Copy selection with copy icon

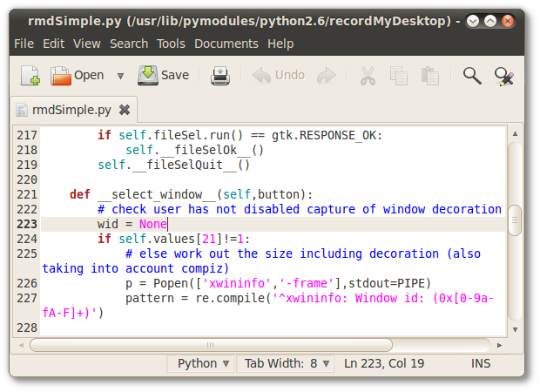click(x=399, y=76)
